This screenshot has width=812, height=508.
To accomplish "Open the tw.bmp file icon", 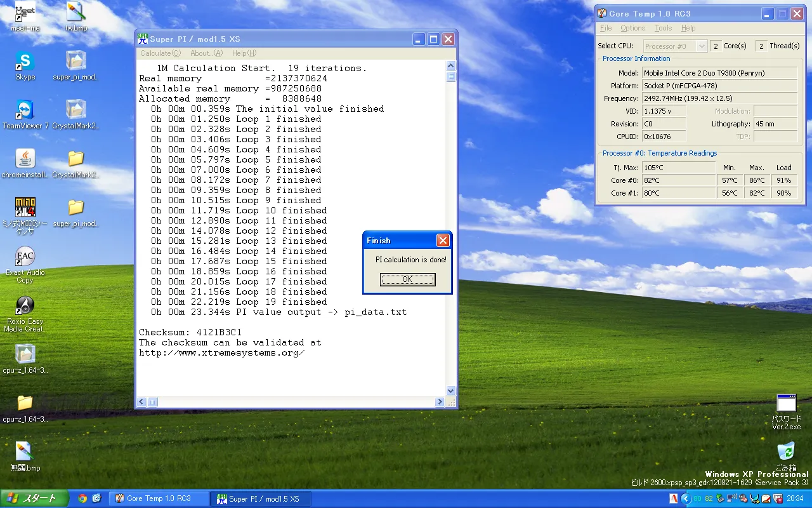I will point(76,13).
